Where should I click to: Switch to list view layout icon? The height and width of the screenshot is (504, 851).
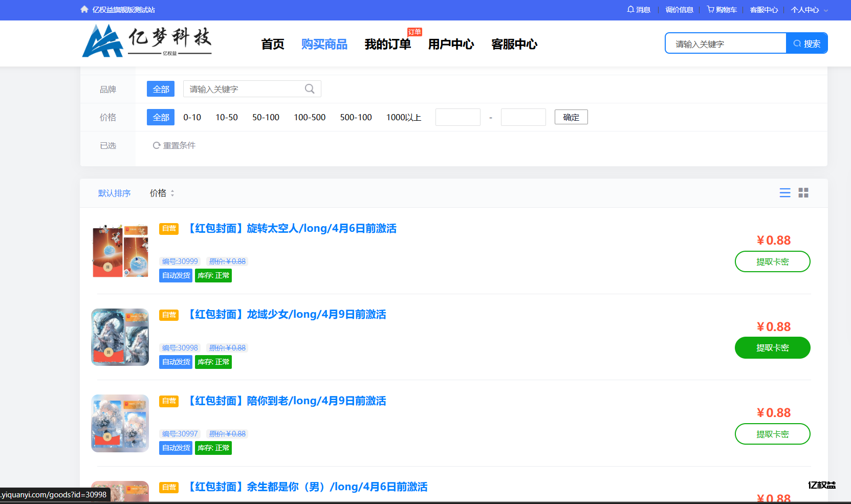[785, 193]
